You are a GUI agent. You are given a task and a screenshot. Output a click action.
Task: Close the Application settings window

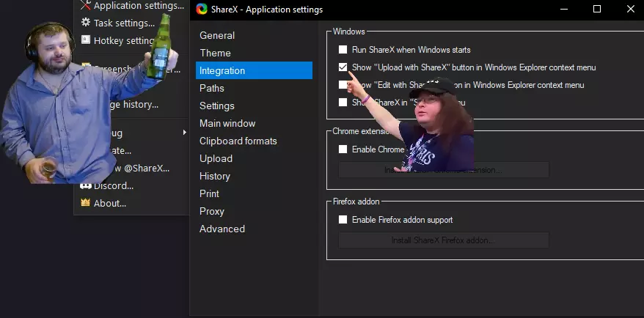(631, 9)
